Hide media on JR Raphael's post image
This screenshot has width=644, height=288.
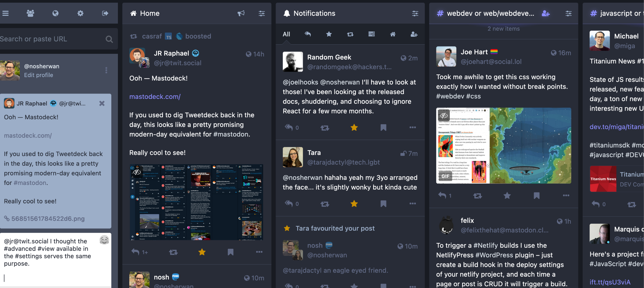(137, 172)
